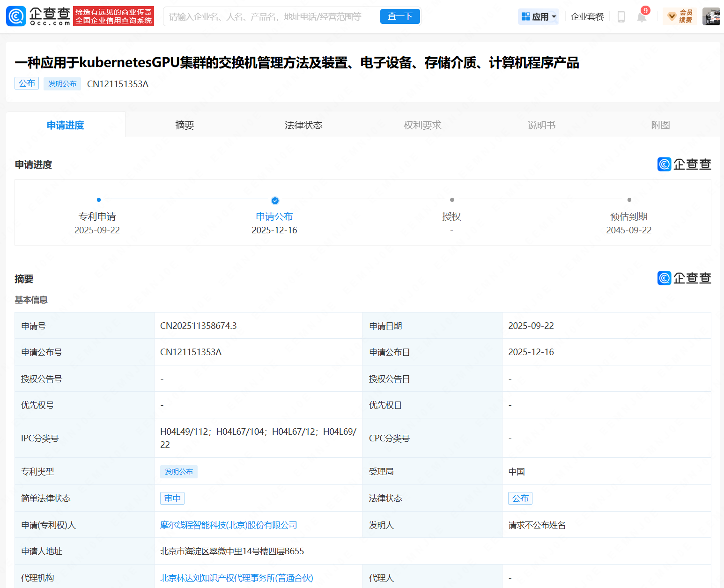Click the 会员续费 membership renewal badge

pos(680,16)
